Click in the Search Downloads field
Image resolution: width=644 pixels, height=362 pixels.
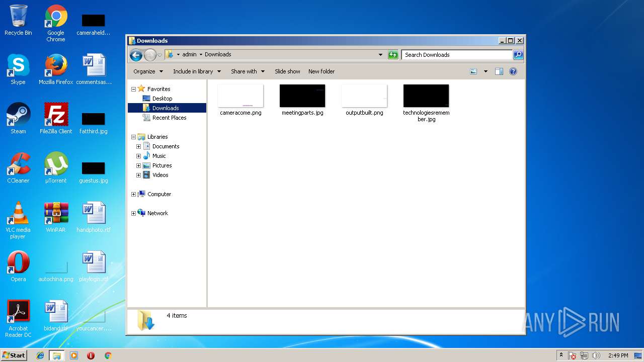click(457, 55)
